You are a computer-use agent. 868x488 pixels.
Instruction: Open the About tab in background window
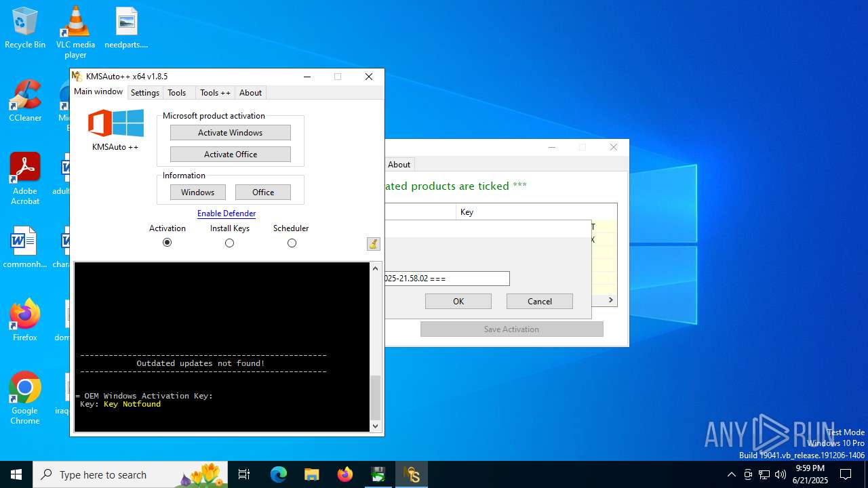tap(399, 165)
